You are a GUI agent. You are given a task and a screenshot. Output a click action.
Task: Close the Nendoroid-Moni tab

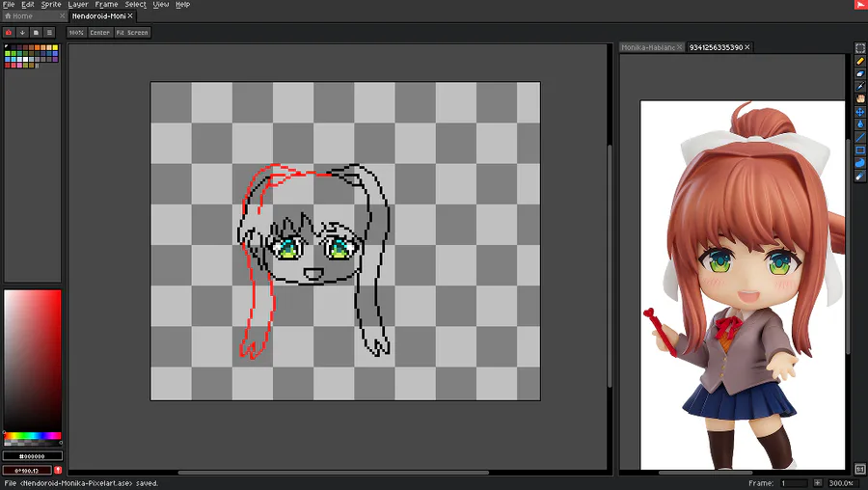click(130, 16)
